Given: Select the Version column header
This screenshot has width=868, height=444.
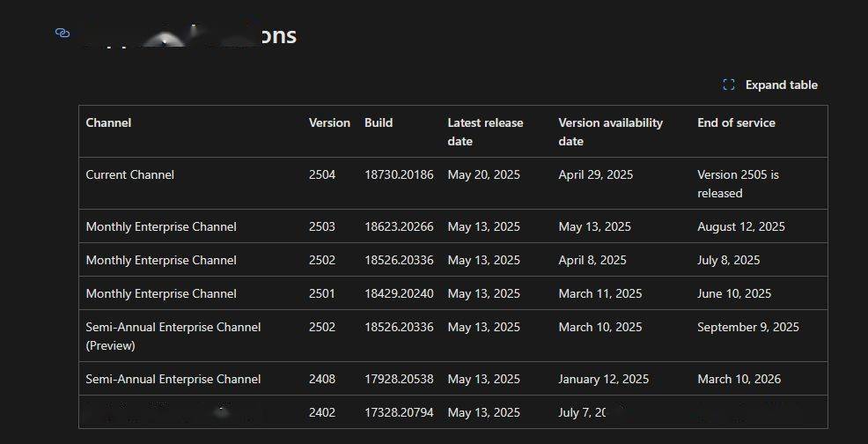Looking at the screenshot, I should (x=329, y=122).
